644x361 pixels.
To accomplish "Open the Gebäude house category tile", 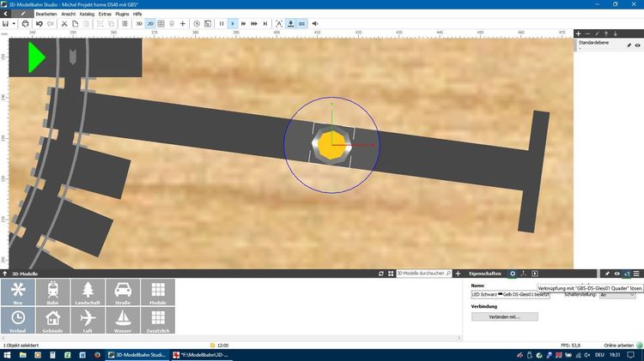I will (52, 321).
